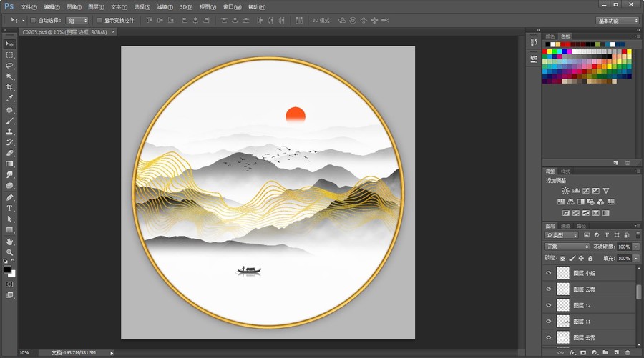Select the Brush tool
The image size is (644, 358).
coord(9,121)
